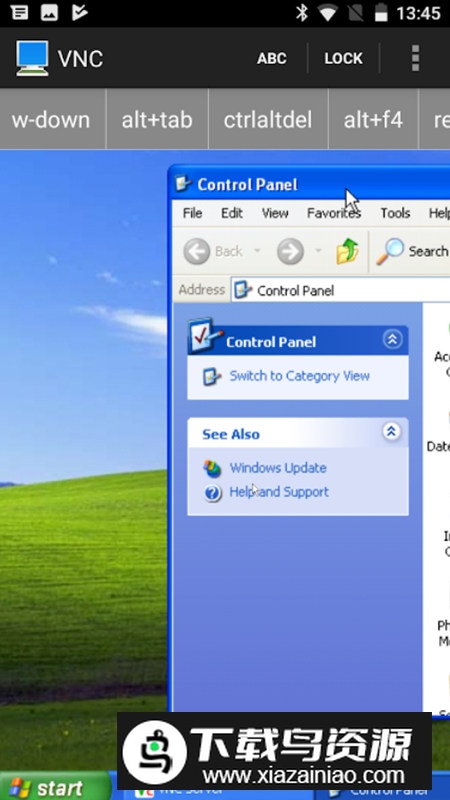Click the Forward arrow toolbar button

290,252
